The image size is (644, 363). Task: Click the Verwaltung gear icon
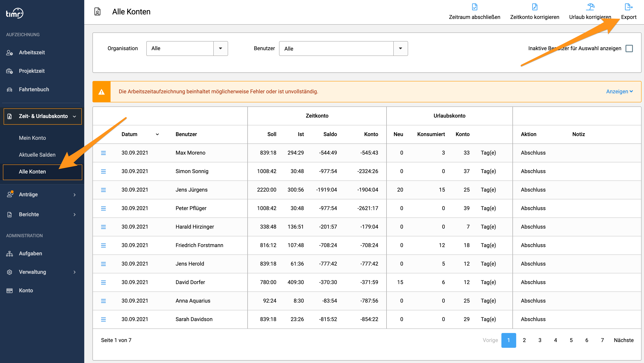pyautogui.click(x=9, y=272)
